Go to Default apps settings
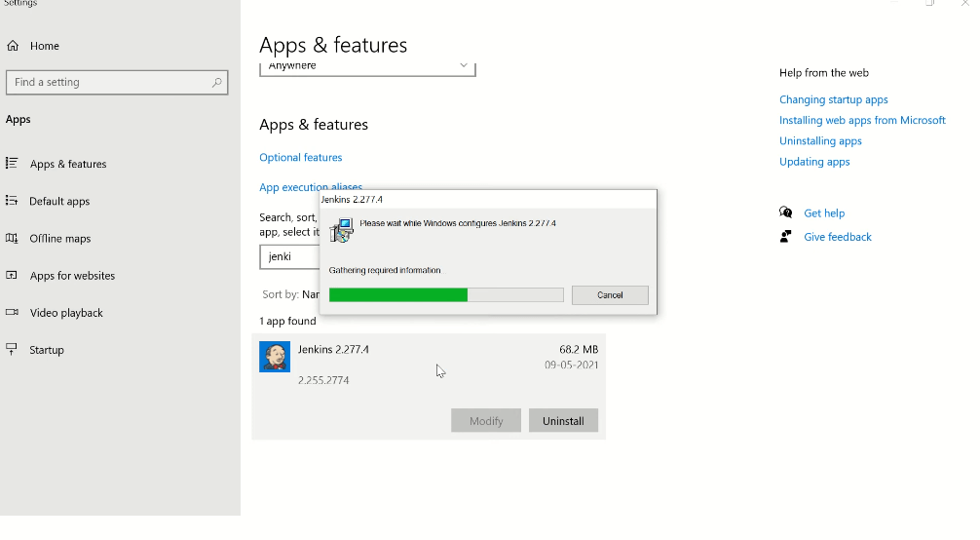 point(59,201)
